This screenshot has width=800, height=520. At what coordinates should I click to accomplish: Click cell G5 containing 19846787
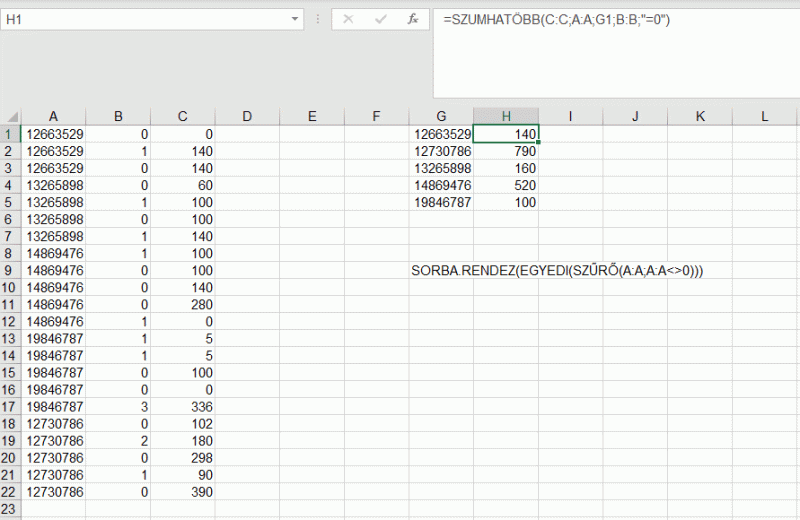[x=441, y=202]
